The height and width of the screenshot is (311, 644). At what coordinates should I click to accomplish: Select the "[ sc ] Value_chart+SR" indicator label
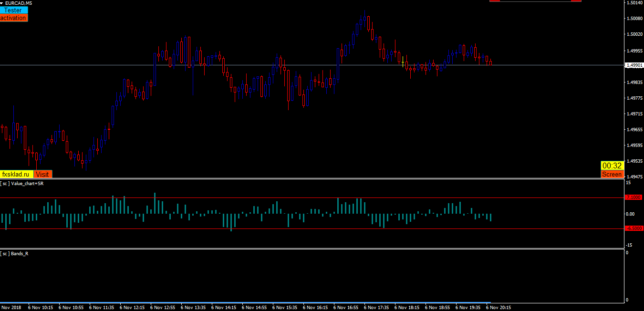tap(22, 183)
